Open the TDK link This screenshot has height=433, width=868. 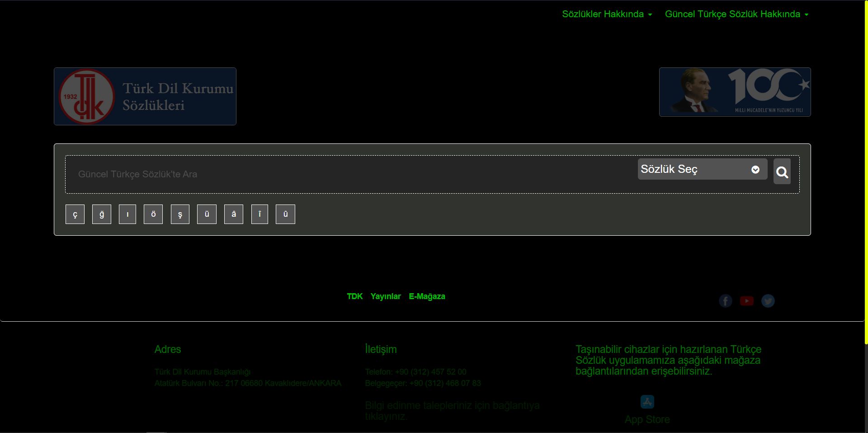[355, 296]
